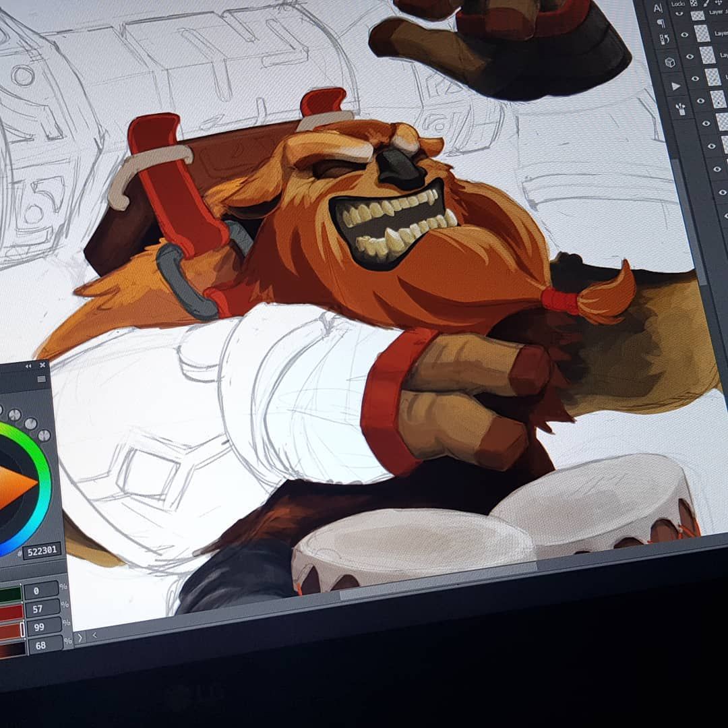Click the lock transparent pixels checkerboard icon
This screenshot has height=728, width=728.
click(693, 3)
